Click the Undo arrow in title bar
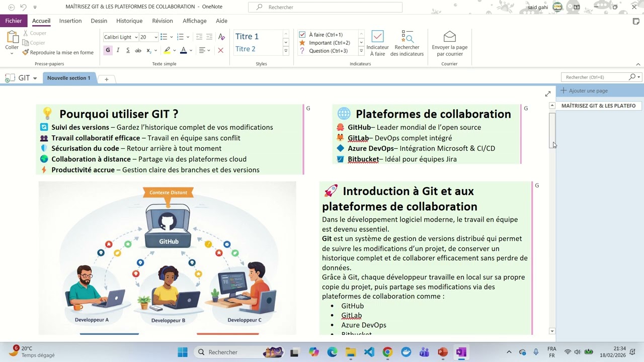644x362 pixels. [x=23, y=7]
